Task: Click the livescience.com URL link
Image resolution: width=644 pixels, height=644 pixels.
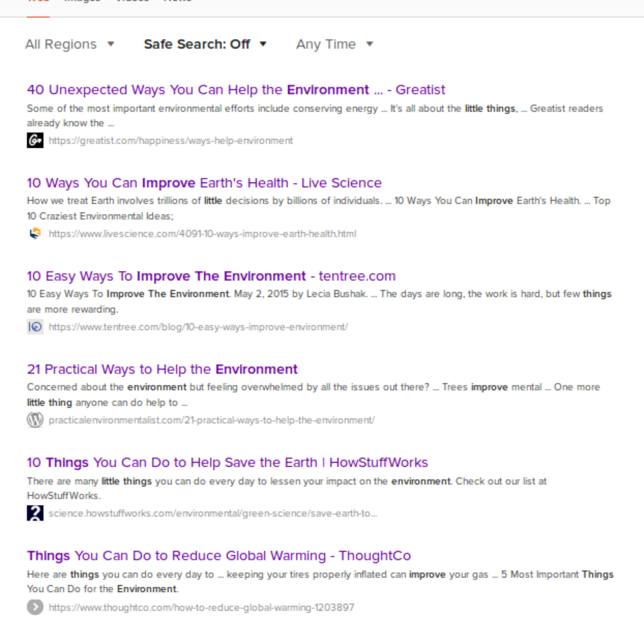Action: click(x=203, y=234)
